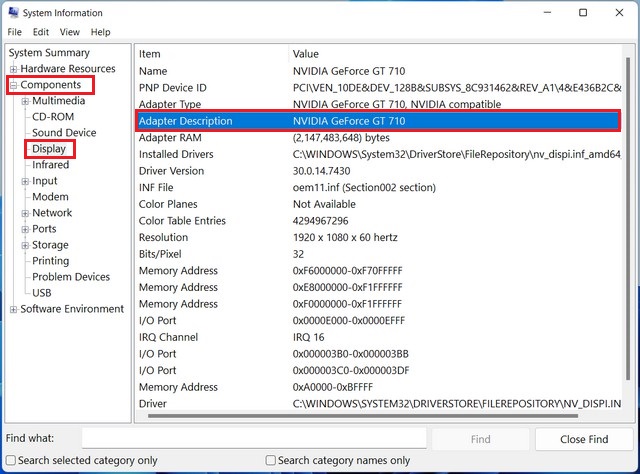Select the Printing tree item
Viewport: 640px width, 474px height.
pos(51,261)
